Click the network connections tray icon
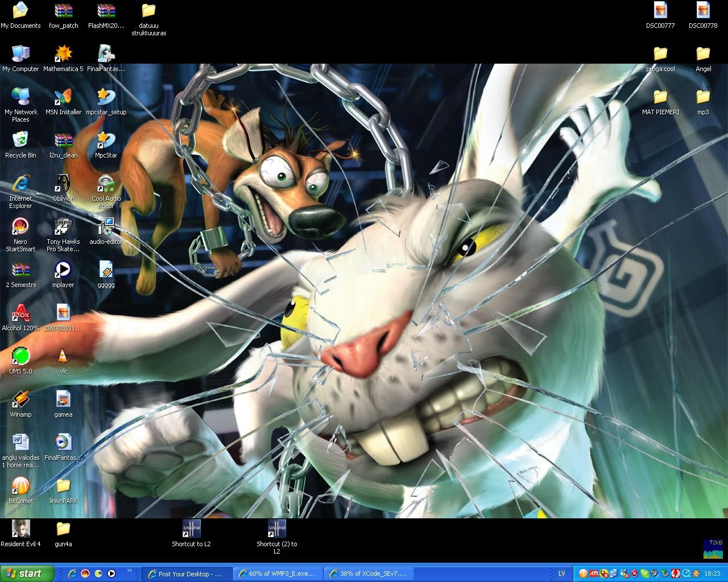Viewport: 728px width, 582px height. pyautogui.click(x=614, y=573)
